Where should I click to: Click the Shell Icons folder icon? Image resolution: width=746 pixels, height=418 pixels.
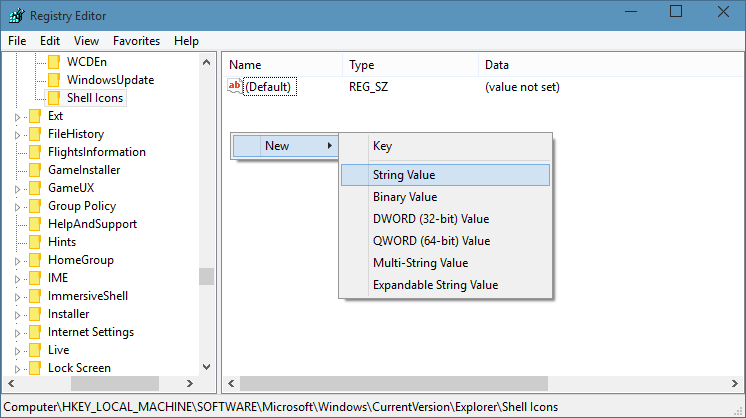(54, 98)
